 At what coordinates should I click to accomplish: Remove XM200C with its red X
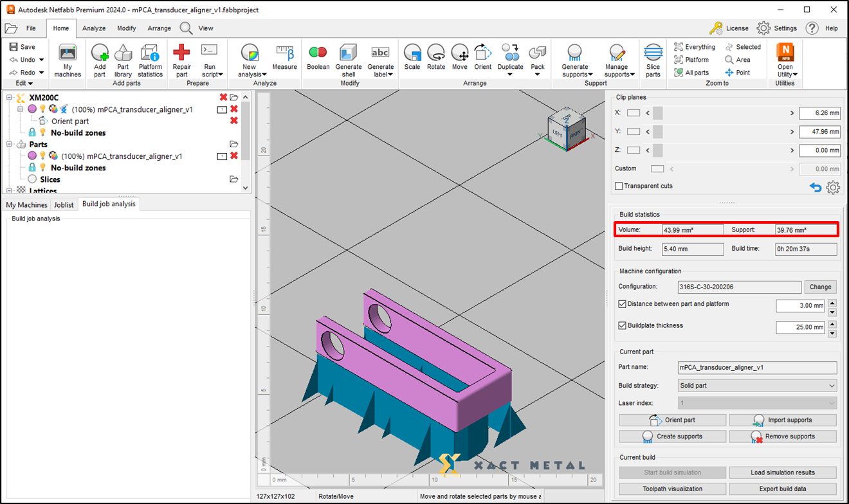click(x=223, y=97)
